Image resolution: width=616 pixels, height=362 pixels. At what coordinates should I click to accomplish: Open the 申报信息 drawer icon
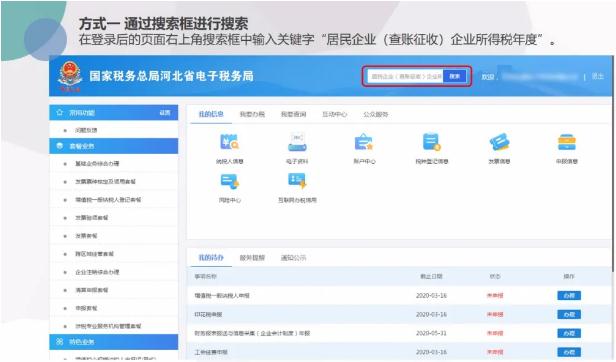coord(566,142)
